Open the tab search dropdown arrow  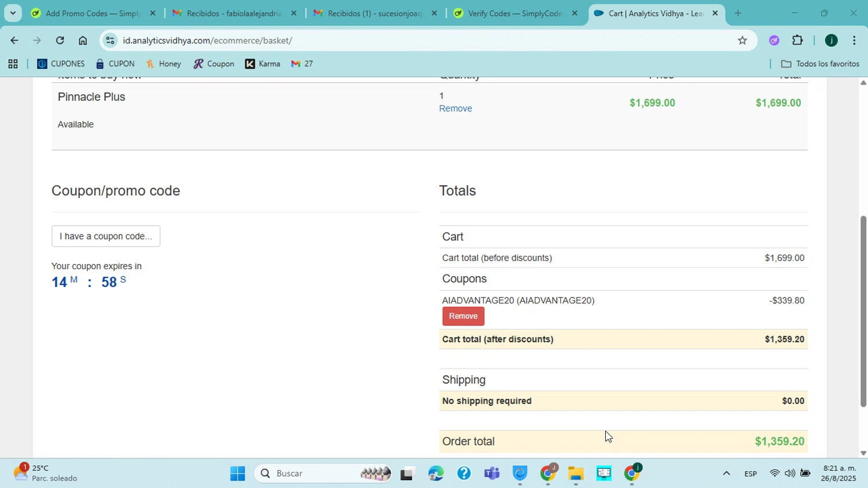(x=13, y=13)
